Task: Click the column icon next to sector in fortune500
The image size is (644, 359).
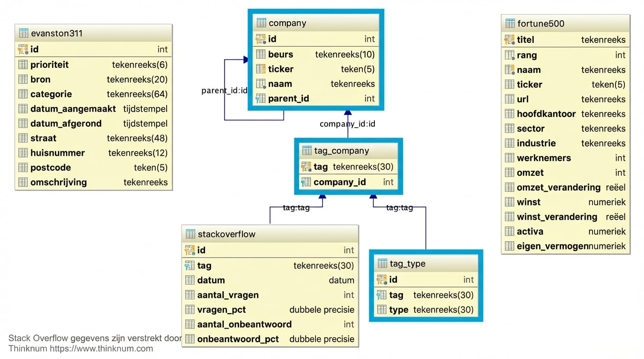Action: point(511,129)
